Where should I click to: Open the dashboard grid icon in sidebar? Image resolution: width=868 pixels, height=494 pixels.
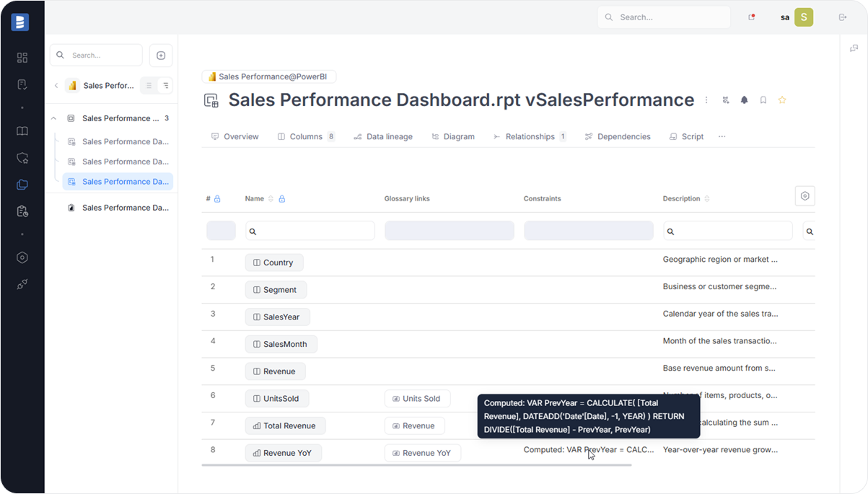point(22,58)
